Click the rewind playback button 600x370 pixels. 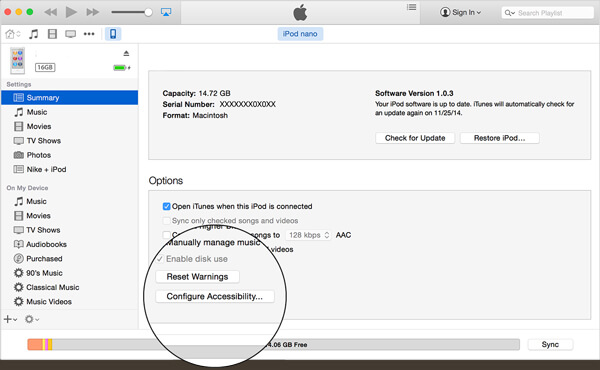51,12
